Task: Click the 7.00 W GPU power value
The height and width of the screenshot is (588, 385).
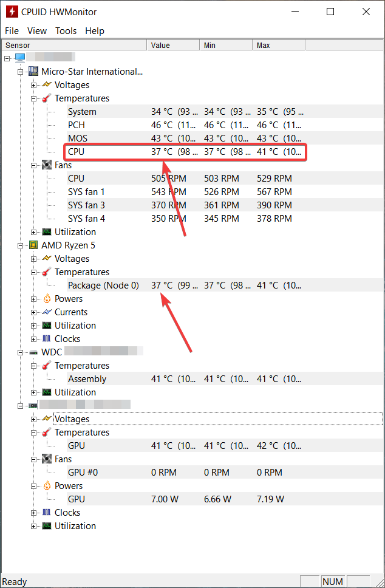Action: (x=165, y=499)
